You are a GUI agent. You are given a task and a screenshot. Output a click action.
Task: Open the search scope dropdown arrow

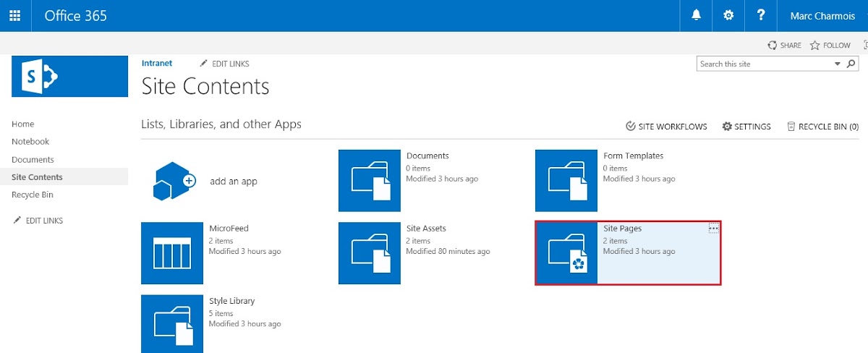[838, 64]
